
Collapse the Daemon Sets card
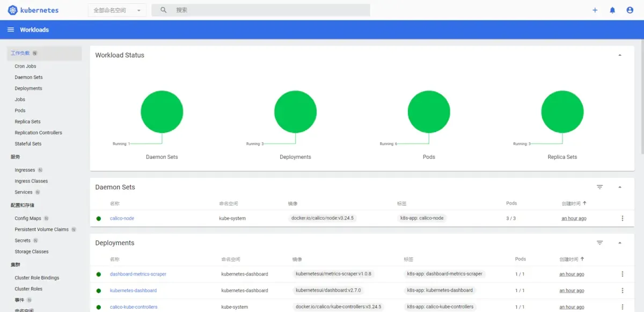point(620,187)
